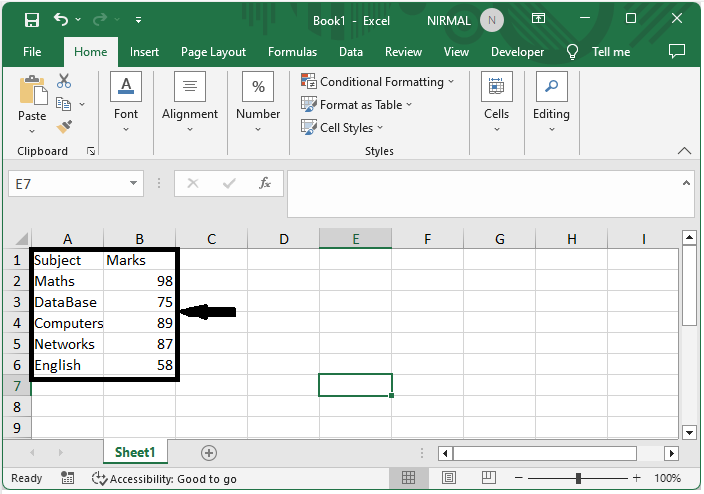Viewport: 704px width, 494px height.
Task: Click Accessibility: Good to go status
Action: (x=164, y=479)
